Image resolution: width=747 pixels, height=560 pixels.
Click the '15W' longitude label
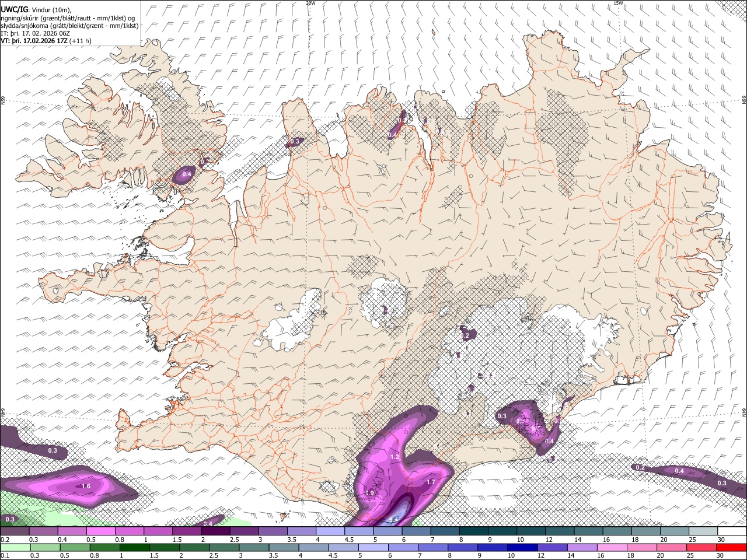(x=618, y=3)
